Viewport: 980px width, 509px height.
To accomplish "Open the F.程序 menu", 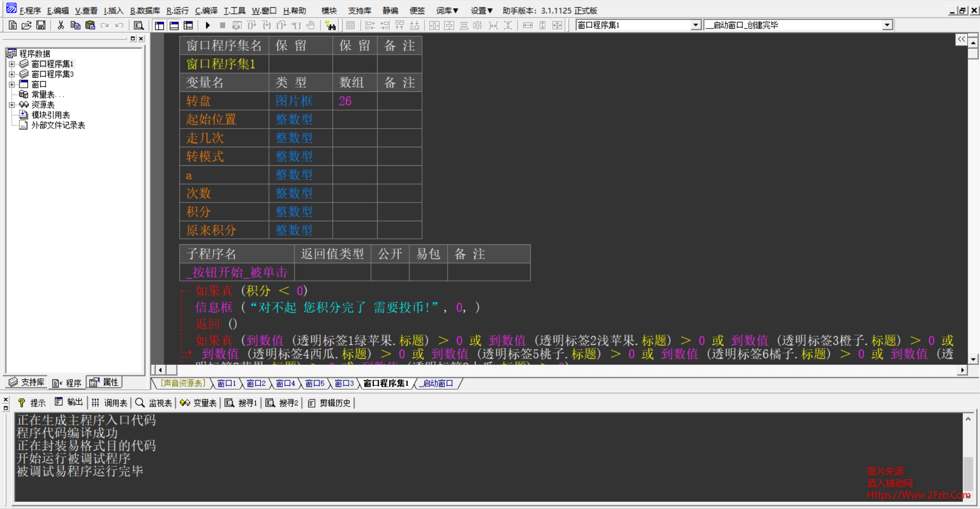I will tap(30, 11).
